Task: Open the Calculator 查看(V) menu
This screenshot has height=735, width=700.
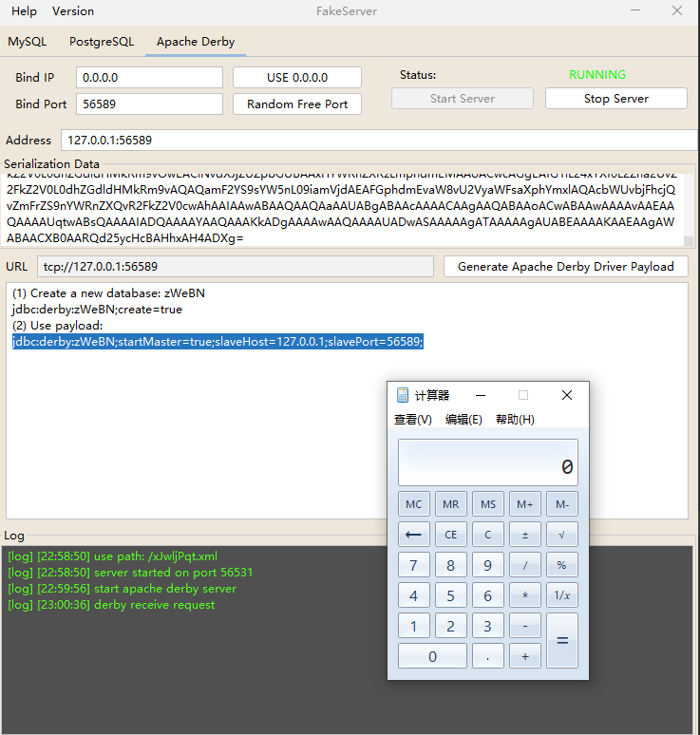Action: point(412,419)
